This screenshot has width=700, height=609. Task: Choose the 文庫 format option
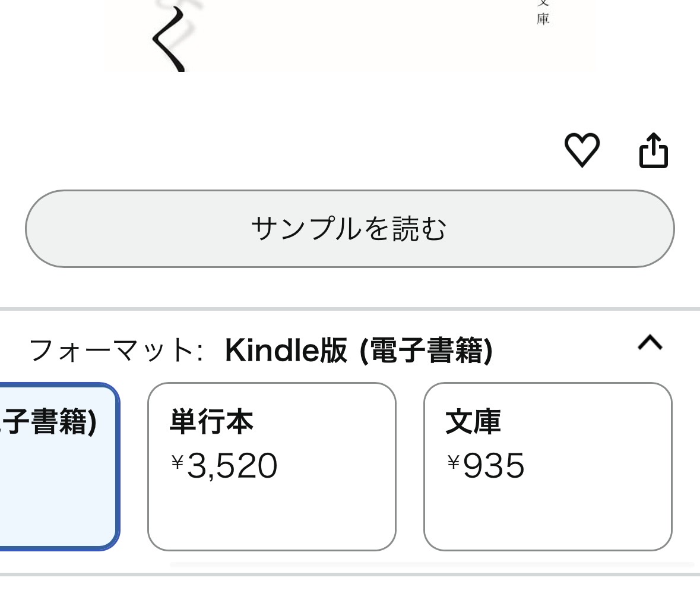(547, 466)
